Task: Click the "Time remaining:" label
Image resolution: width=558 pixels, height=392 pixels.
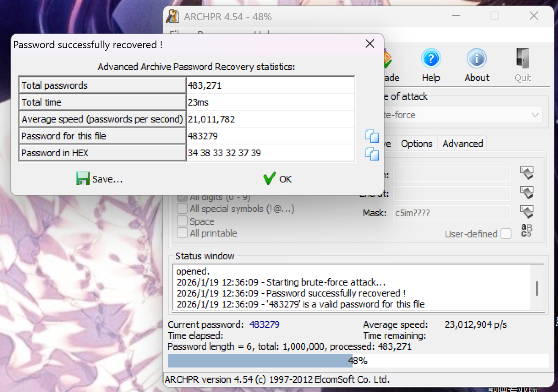Action: [395, 336]
